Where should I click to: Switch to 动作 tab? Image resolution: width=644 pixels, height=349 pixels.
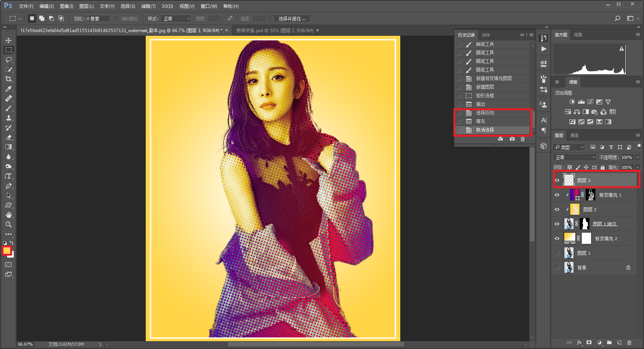(486, 35)
